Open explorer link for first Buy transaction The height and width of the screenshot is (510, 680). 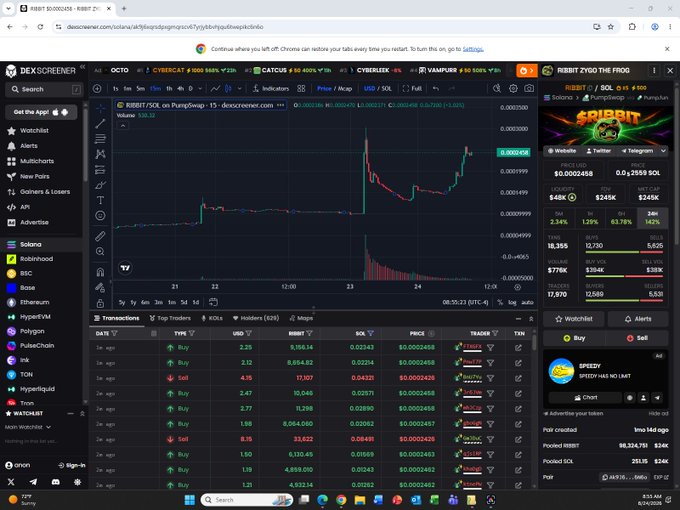tap(518, 347)
